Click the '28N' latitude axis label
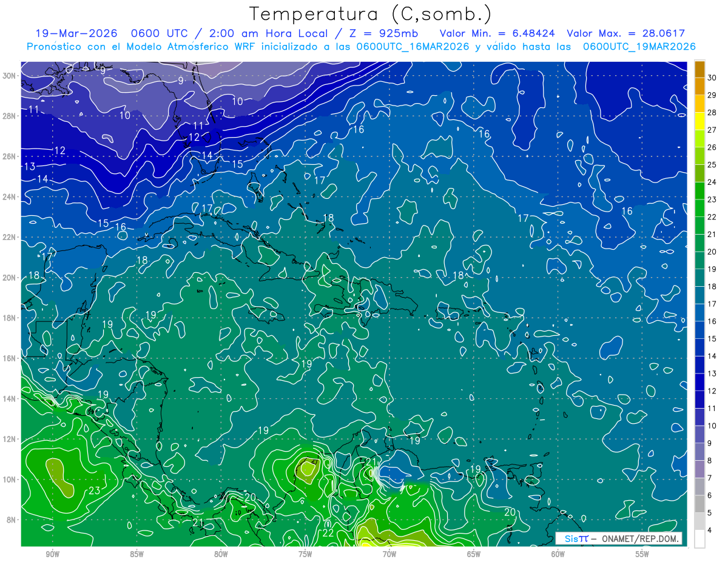This screenshot has width=728, height=562. click(9, 116)
